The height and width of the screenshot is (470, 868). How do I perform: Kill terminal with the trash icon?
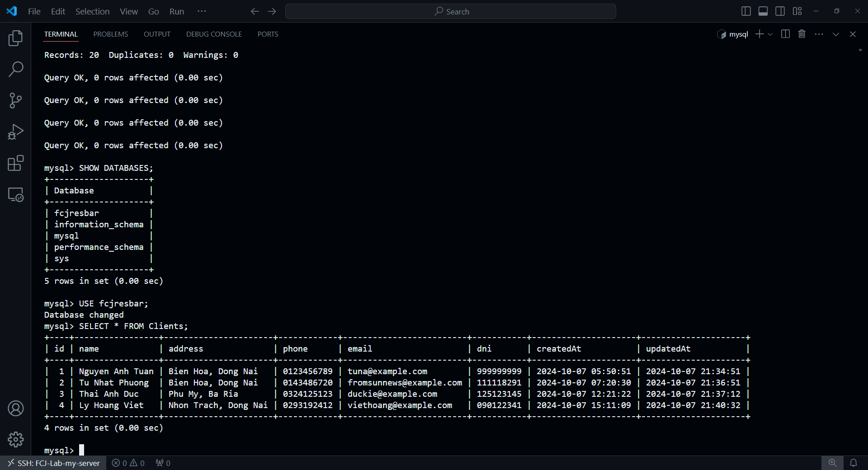[x=802, y=34]
